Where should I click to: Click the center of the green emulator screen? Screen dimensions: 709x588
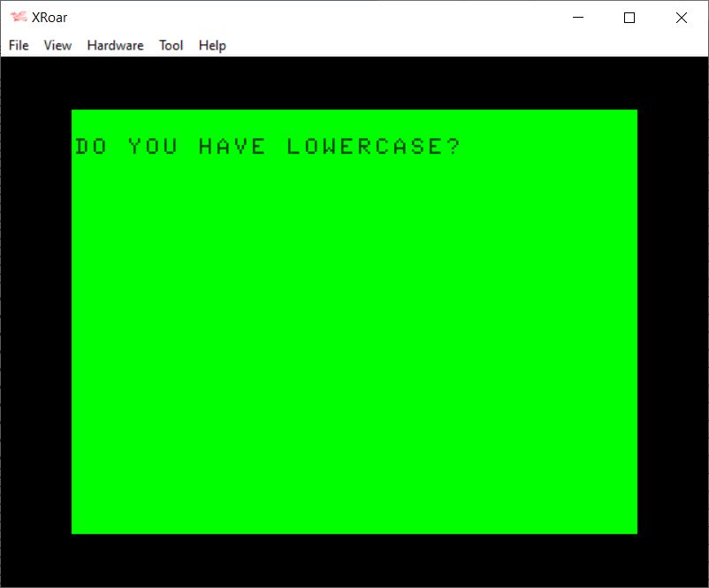pos(354,322)
